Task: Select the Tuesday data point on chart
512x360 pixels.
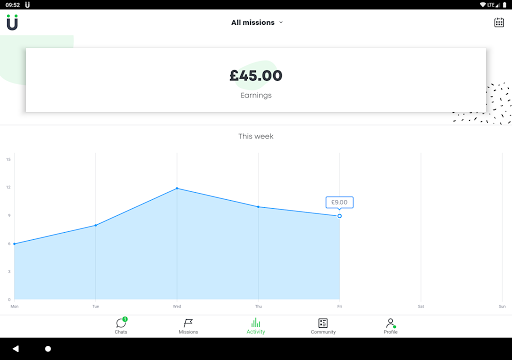Action: (96, 225)
